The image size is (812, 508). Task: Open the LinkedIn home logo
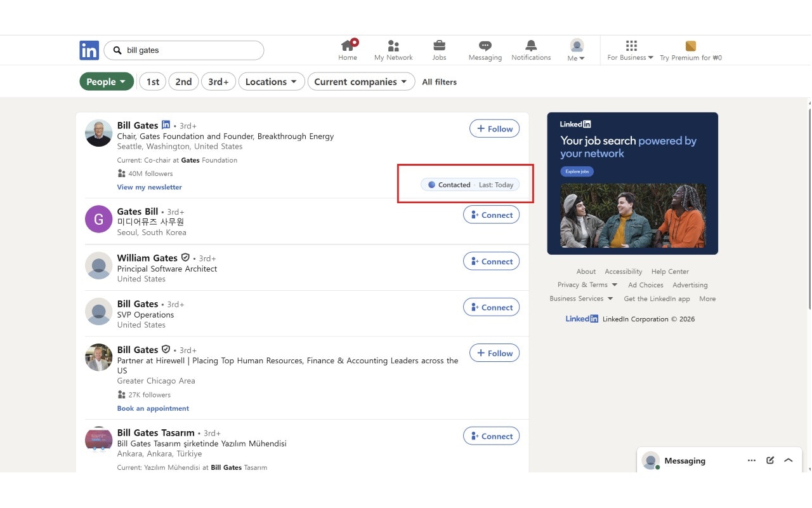(x=89, y=50)
